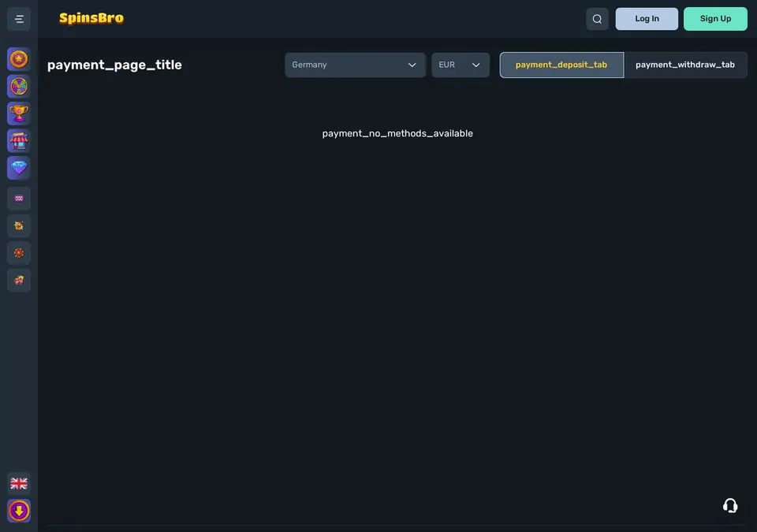Image resolution: width=757 pixels, height=532 pixels.
Task: Open live support headset icon
Action: pyautogui.click(x=730, y=505)
